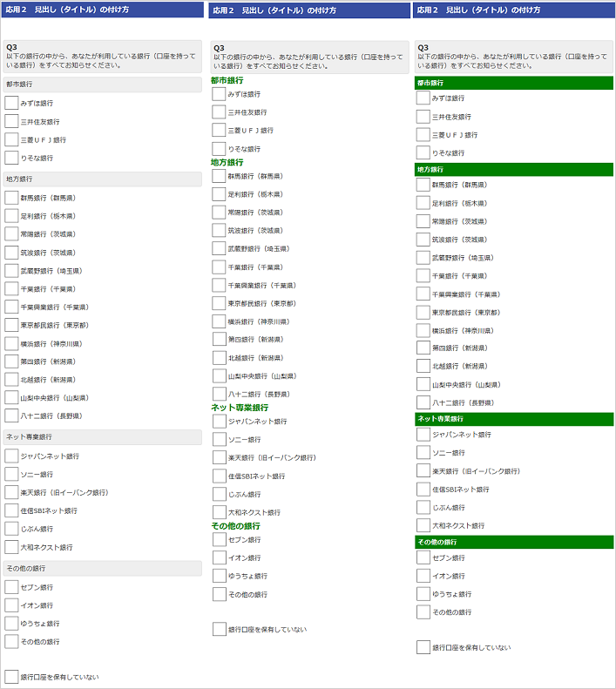The image size is (616, 689).
Task: Tick 楽天銀行 in the green-bar-heading form
Action: (x=423, y=470)
